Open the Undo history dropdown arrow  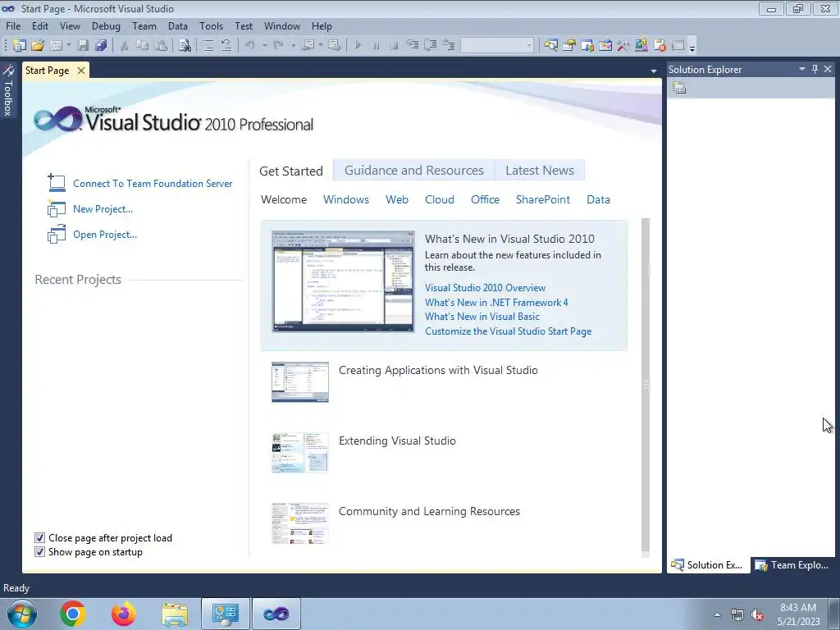pyautogui.click(x=264, y=46)
